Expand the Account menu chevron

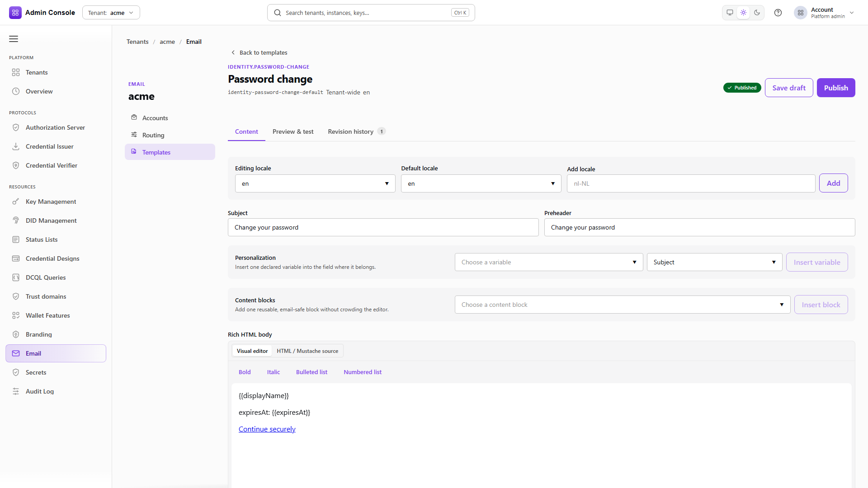(852, 13)
